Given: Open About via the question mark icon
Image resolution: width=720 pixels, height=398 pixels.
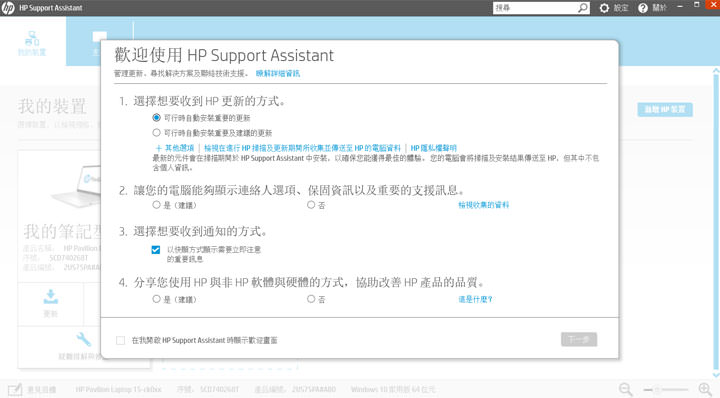Looking at the screenshot, I should click(x=643, y=8).
